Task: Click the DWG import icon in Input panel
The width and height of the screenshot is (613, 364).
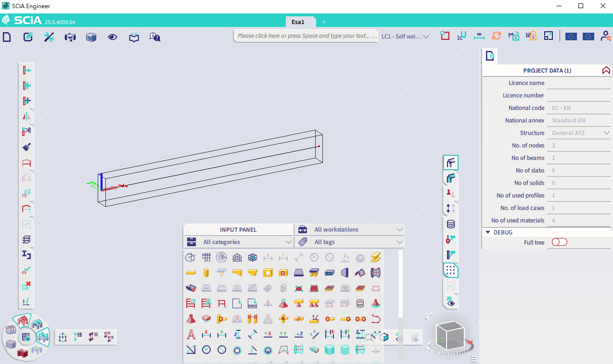Action: coord(252,303)
